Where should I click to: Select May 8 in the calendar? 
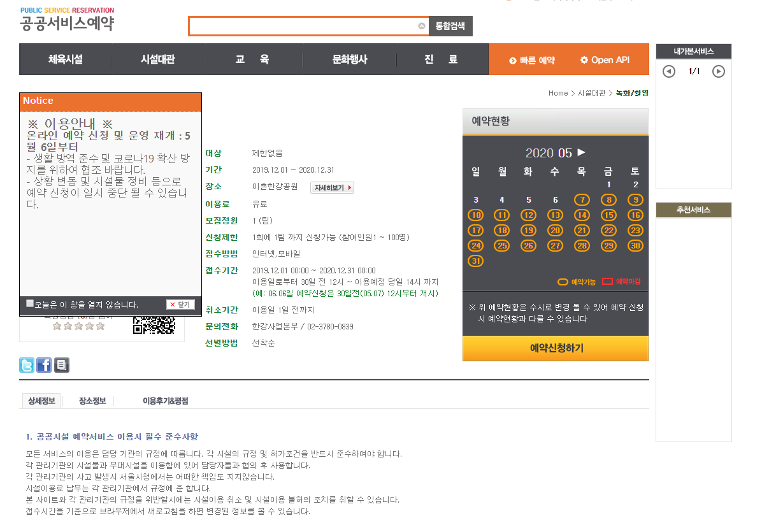click(x=608, y=199)
